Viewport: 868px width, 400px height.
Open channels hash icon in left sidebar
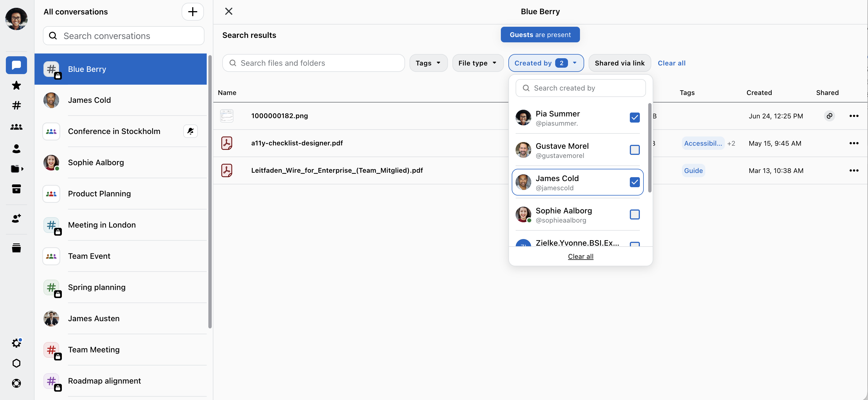point(16,106)
